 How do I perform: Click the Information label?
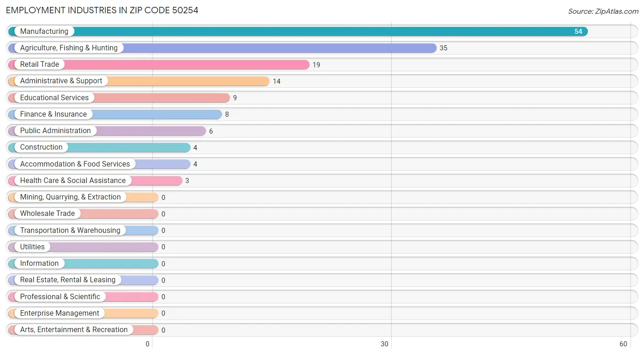pyautogui.click(x=39, y=263)
